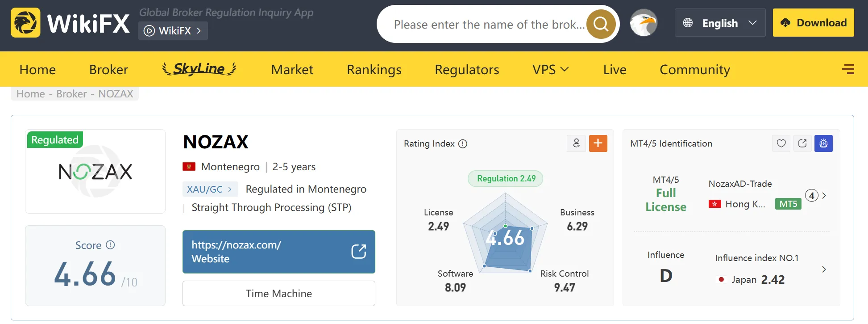Click the NOZAX broker logo
868x324 pixels.
(96, 172)
